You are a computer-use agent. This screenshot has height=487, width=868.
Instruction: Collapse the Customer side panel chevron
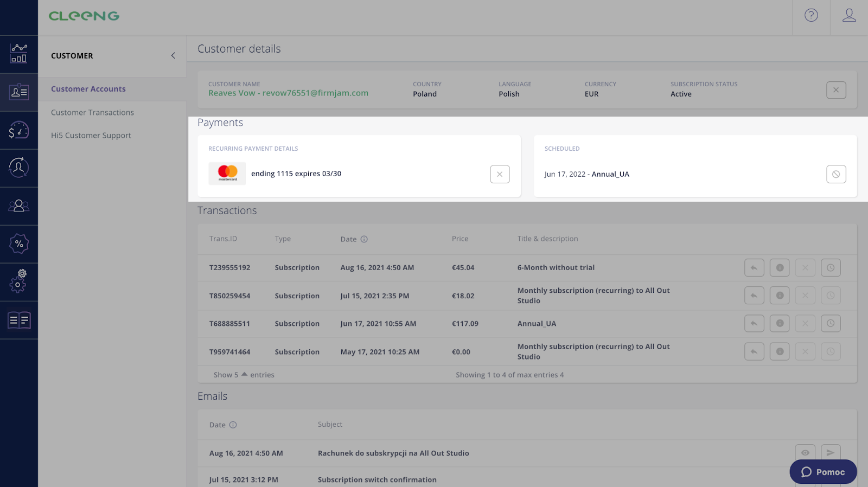coord(173,55)
